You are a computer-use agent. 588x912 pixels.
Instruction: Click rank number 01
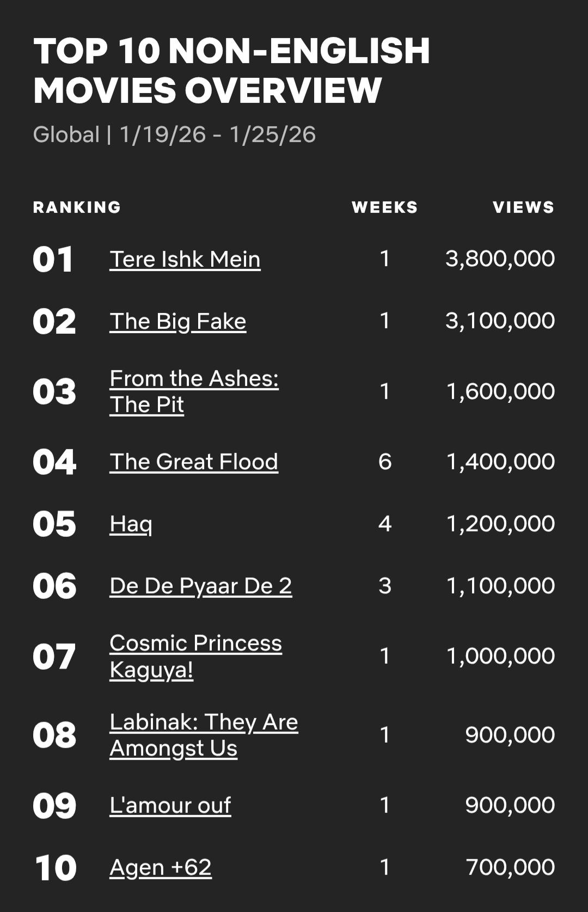point(53,260)
